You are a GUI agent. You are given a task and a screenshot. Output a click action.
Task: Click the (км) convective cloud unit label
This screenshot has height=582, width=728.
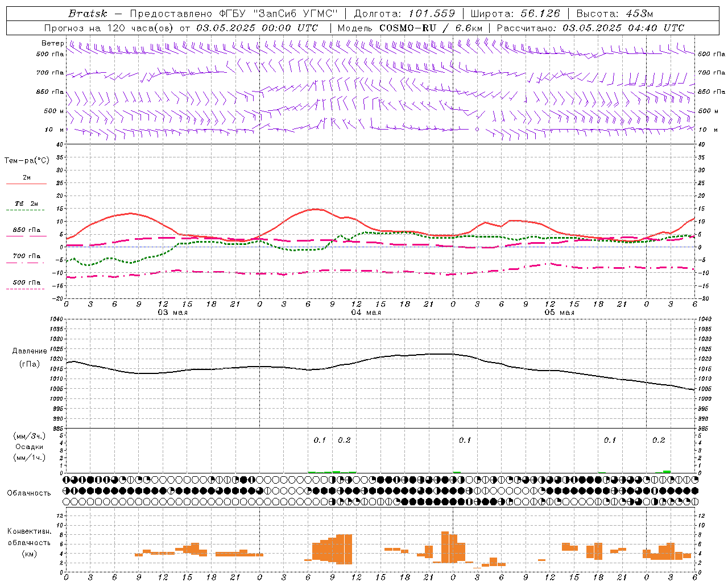point(30,554)
